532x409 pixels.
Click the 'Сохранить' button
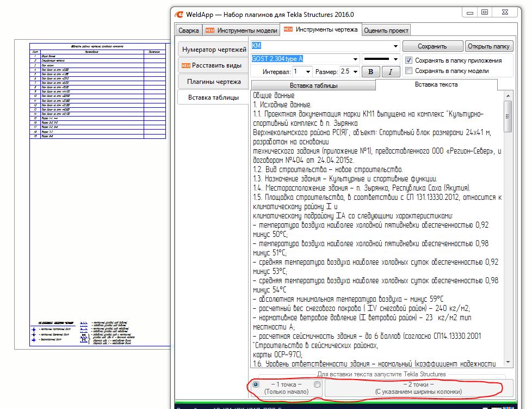pos(432,46)
